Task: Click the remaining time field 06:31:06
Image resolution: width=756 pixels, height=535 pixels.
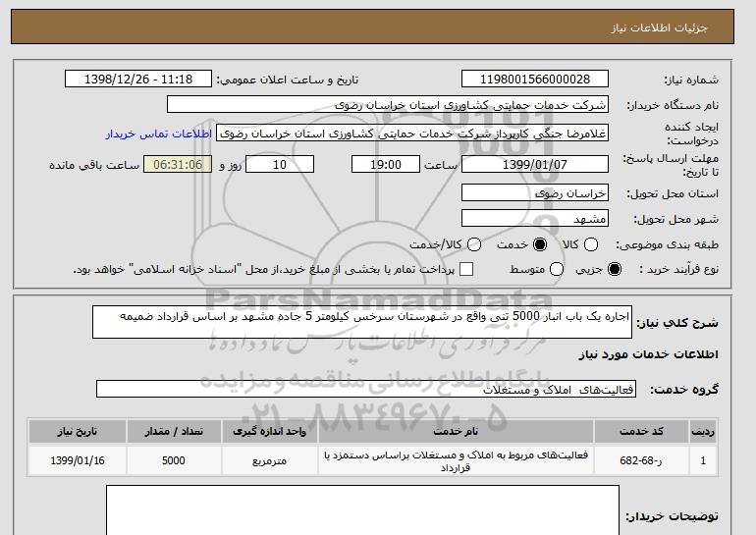Action: 178,164
